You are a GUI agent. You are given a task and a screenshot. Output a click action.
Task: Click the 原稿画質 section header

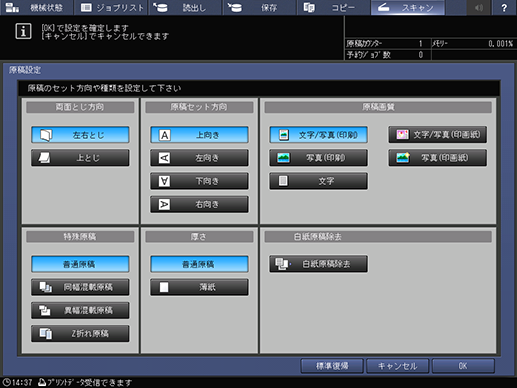pyautogui.click(x=378, y=107)
